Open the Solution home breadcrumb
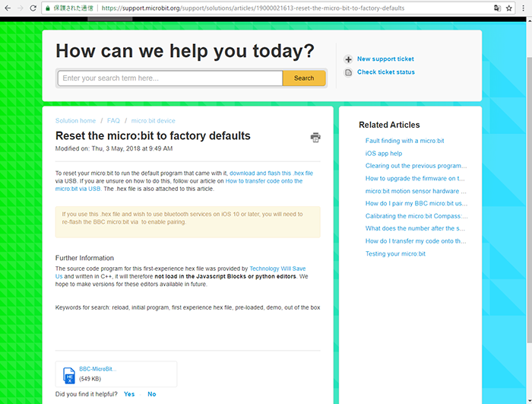 point(75,121)
